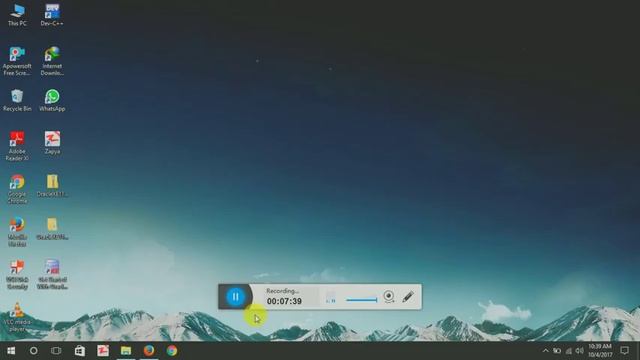Open This PC desktop icon
This screenshot has height=360, width=640.
pyautogui.click(x=17, y=15)
